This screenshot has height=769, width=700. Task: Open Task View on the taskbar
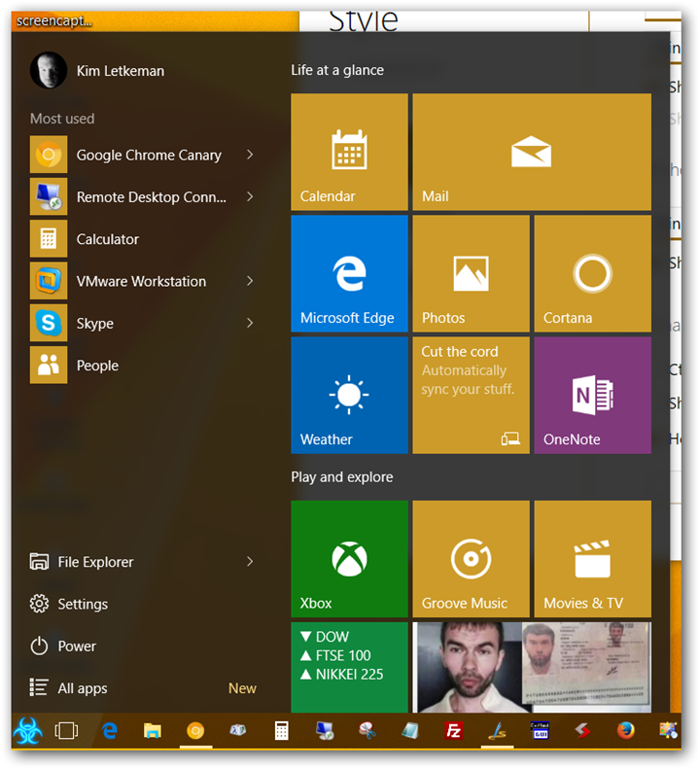[66, 731]
